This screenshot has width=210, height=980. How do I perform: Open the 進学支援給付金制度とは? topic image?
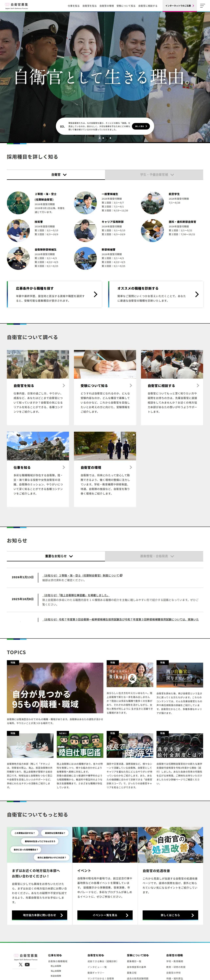[x=180, y=746]
